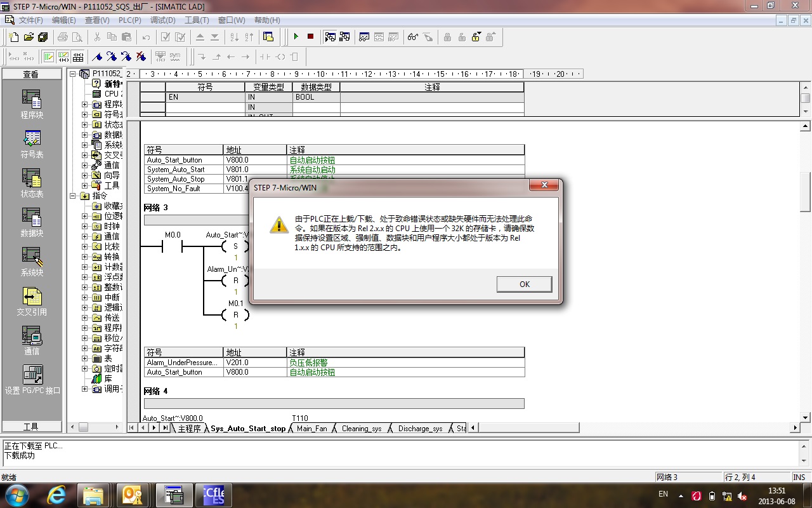812x508 pixels.
Task: Click the open project folder icon
Action: [29, 37]
